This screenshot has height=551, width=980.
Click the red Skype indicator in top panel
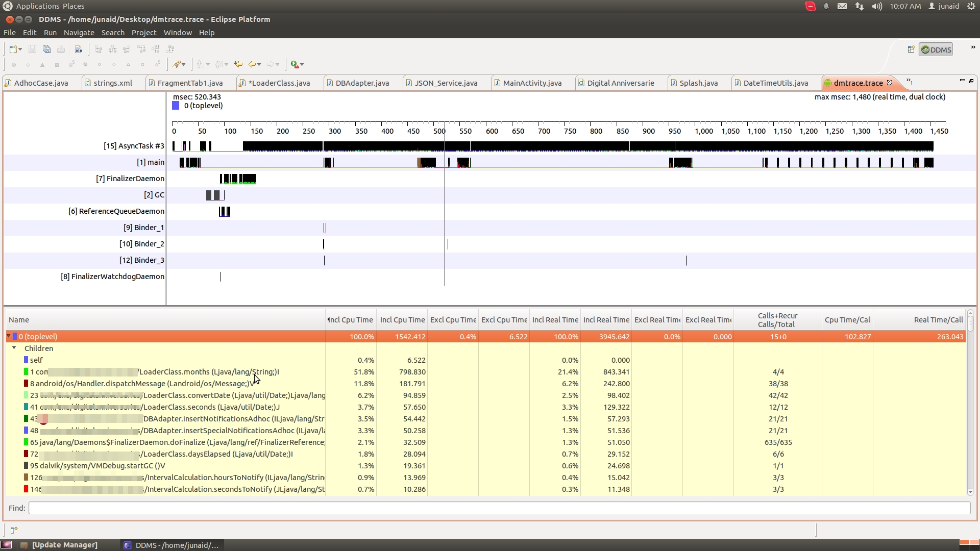tap(811, 6)
